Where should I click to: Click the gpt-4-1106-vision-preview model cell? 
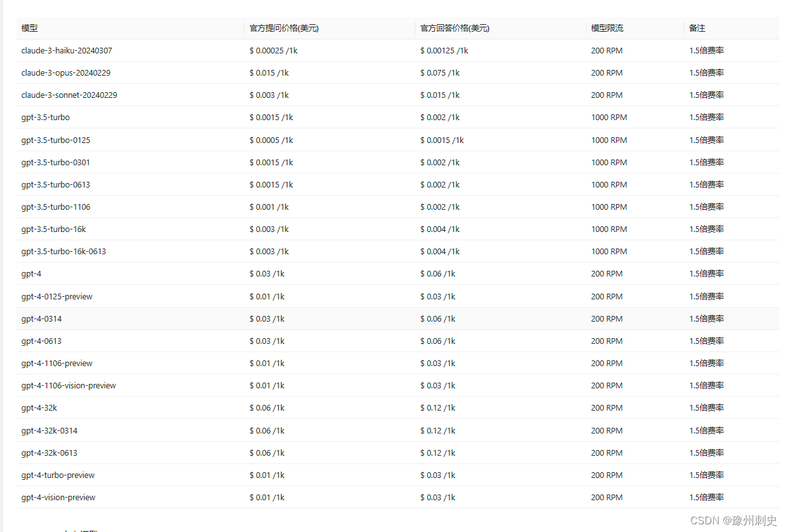pyautogui.click(x=69, y=385)
